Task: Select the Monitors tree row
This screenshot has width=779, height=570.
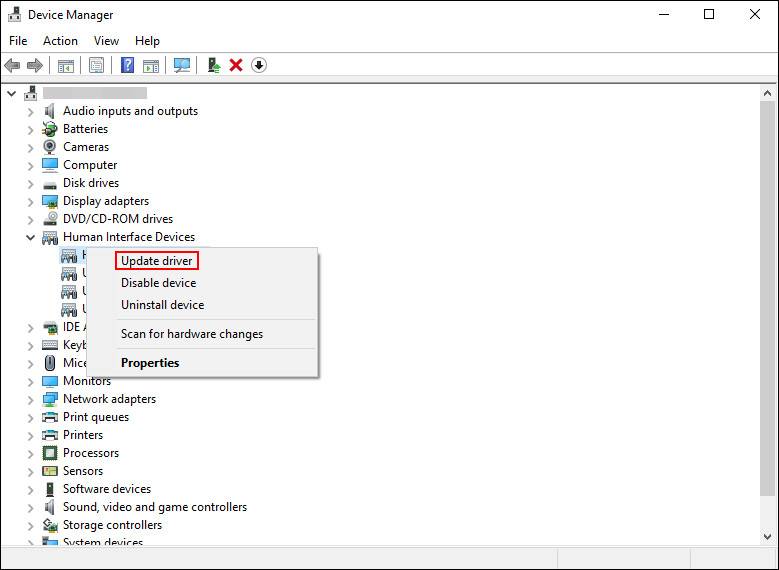Action: click(x=86, y=381)
